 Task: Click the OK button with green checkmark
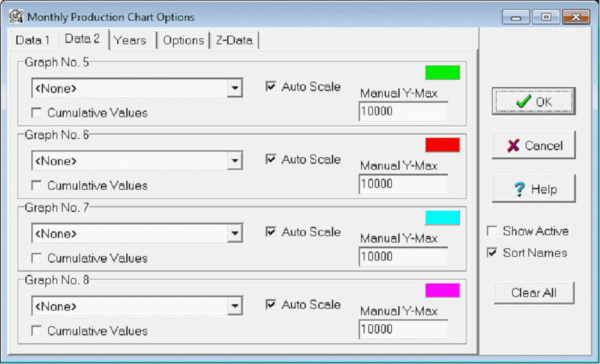point(534,101)
